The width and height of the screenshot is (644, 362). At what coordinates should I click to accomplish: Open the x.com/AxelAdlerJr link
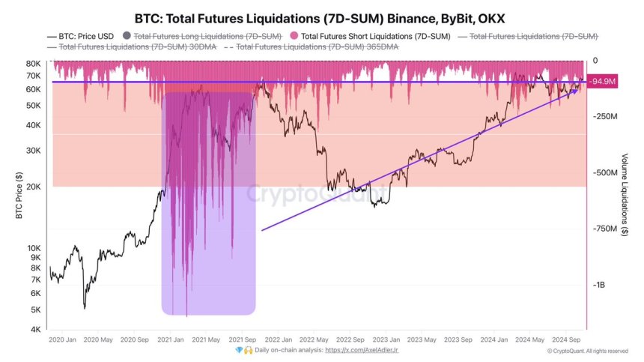click(x=367, y=350)
